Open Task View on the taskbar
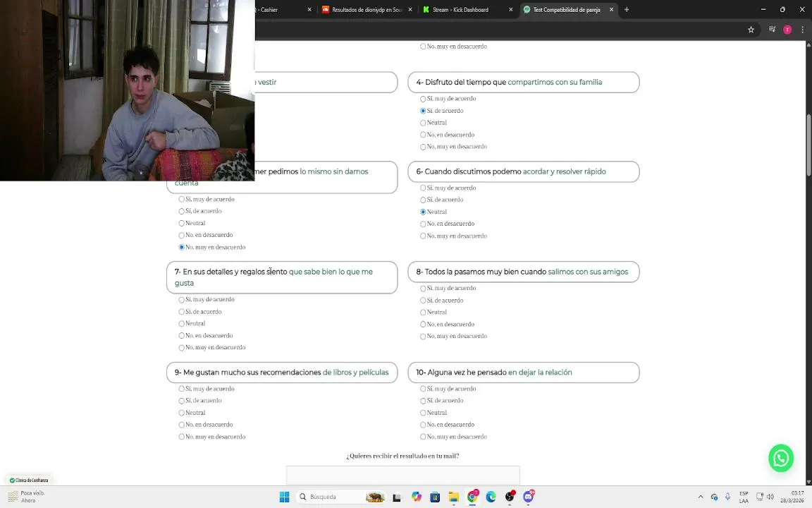This screenshot has width=812, height=508. (397, 497)
